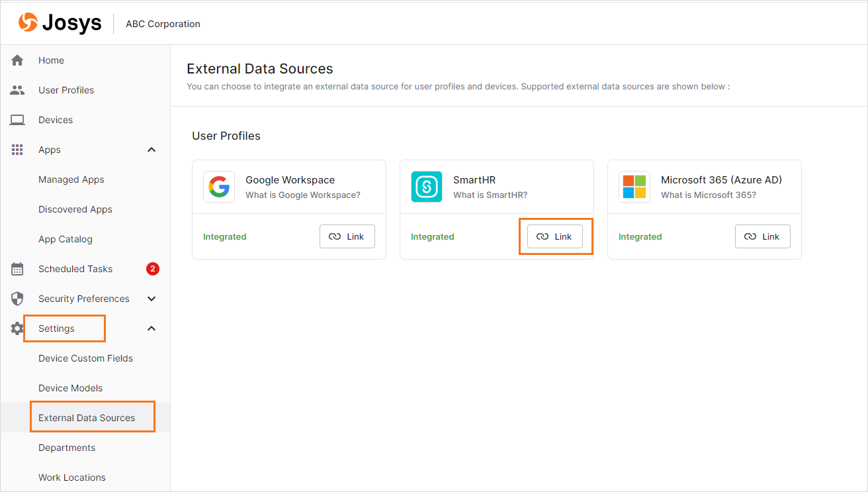Image resolution: width=868 pixels, height=492 pixels.
Task: Click Integrated status under Google Workspace
Action: coord(225,236)
